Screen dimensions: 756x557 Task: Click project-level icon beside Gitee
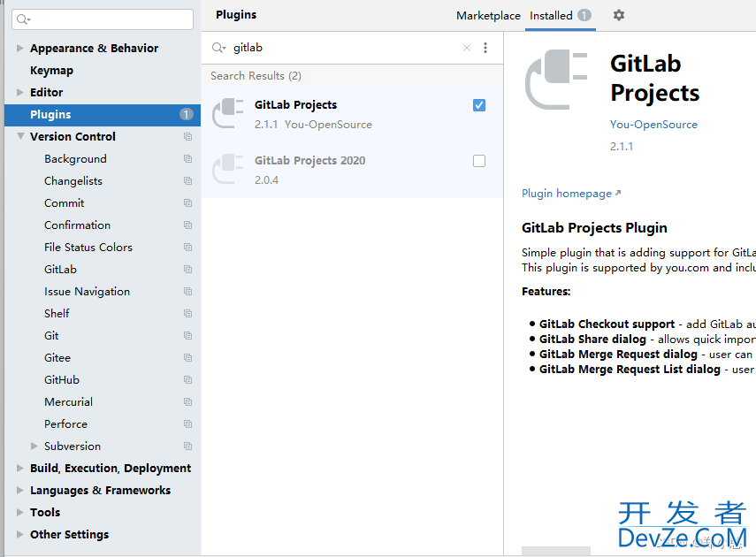click(x=188, y=358)
